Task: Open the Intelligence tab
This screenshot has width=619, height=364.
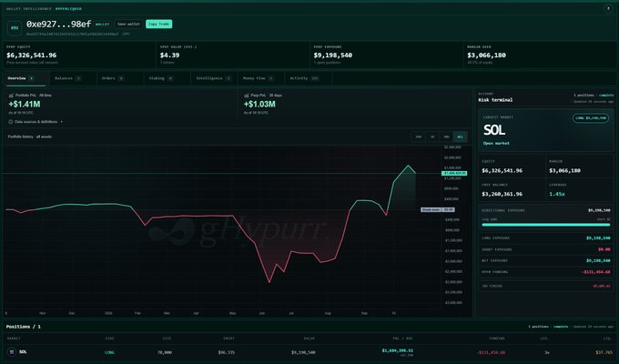Action: pos(213,78)
